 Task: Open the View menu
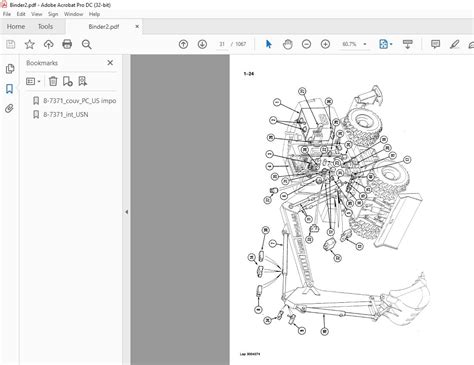pyautogui.click(x=37, y=14)
